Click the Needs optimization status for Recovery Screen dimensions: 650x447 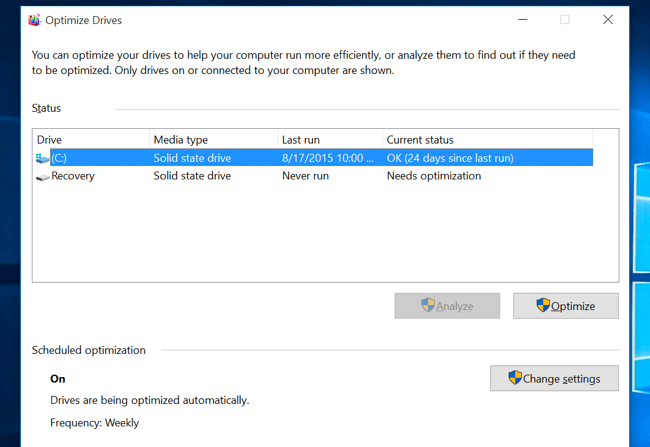[x=433, y=176]
